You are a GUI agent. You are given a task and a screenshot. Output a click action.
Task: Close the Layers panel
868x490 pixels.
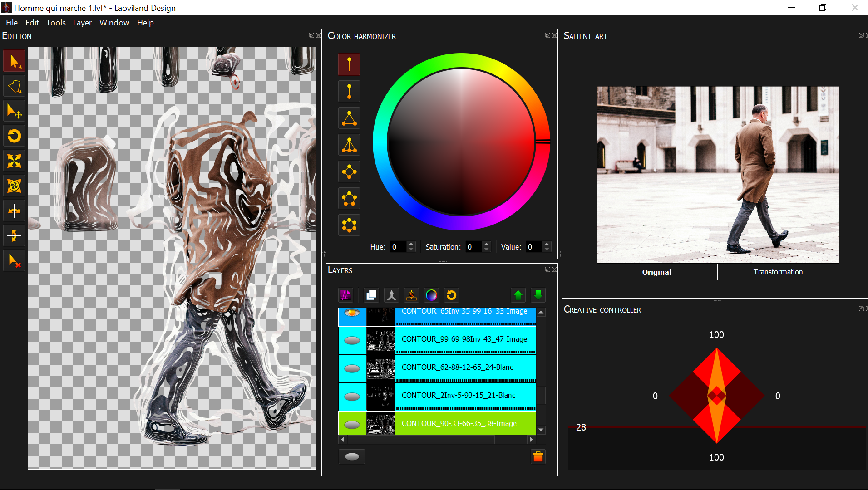554,269
